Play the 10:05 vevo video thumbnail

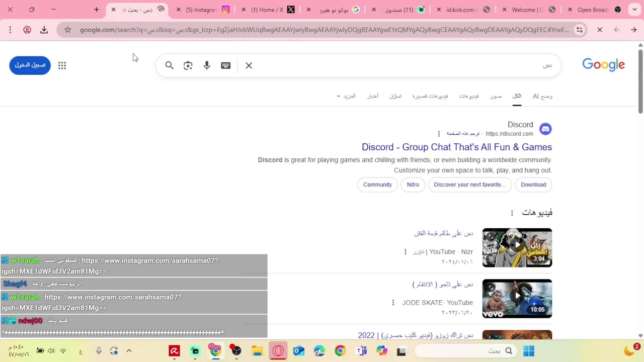point(517,298)
